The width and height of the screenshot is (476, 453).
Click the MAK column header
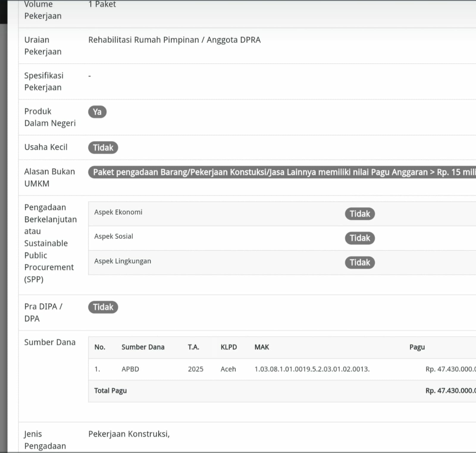pos(262,347)
